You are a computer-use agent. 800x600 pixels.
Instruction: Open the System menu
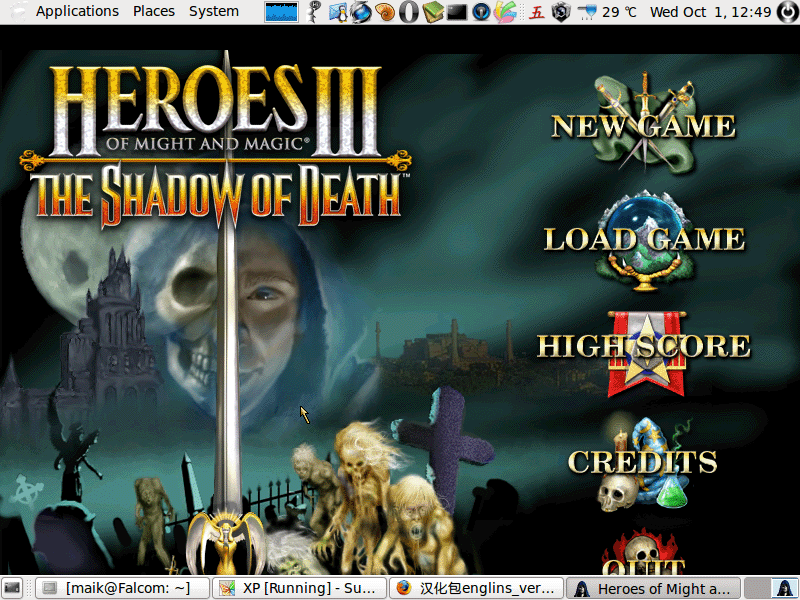point(213,11)
